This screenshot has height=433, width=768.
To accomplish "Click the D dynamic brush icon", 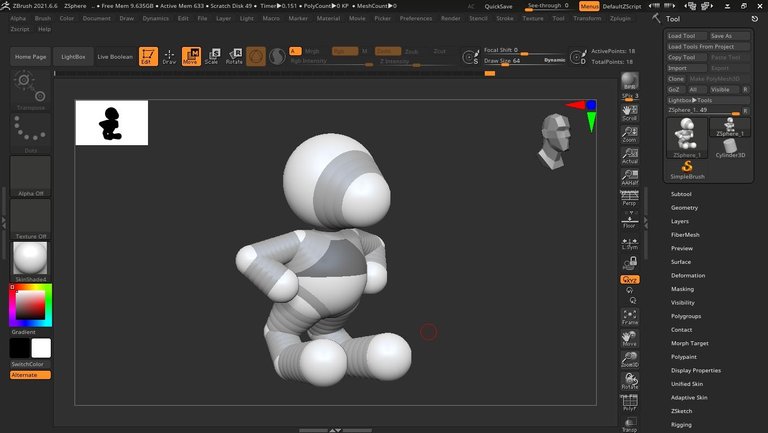I will [578, 57].
